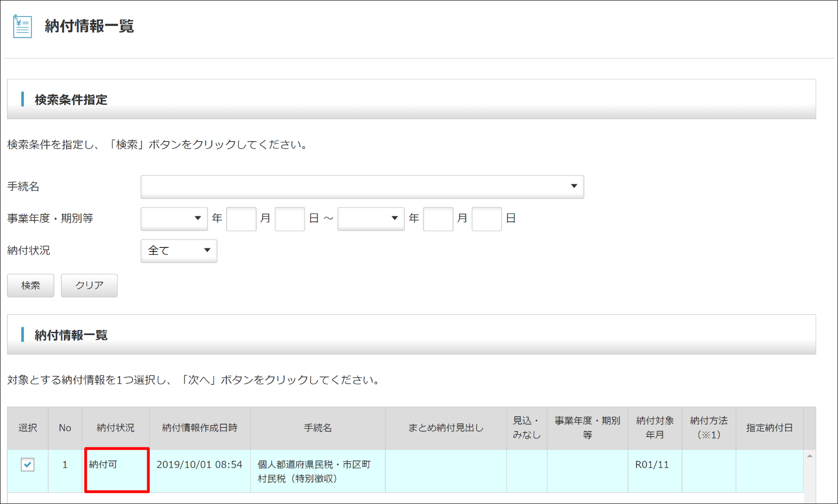Viewport: 838px width, 504px height.
Task: Uncheck the row 1 selection checkbox
Action: coord(28,465)
